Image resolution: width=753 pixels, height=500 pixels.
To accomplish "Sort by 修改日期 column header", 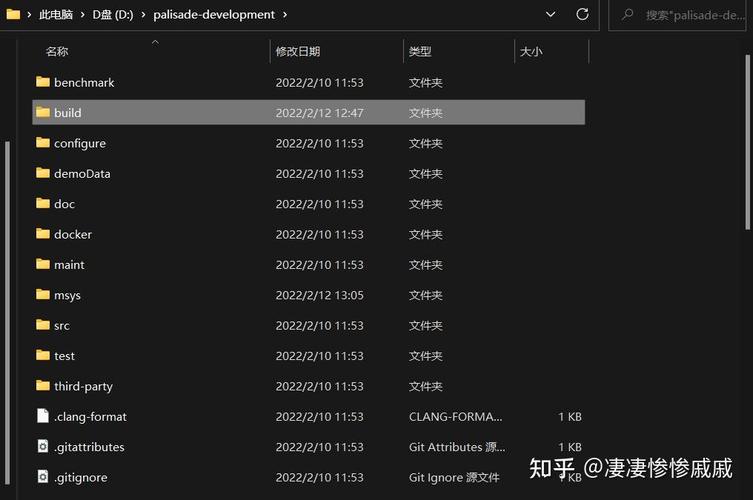I will (298, 51).
